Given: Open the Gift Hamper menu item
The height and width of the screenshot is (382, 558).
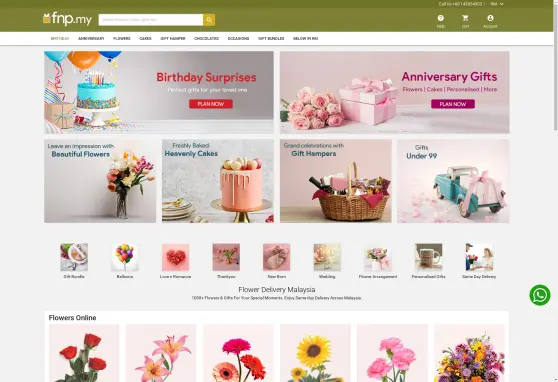Looking at the screenshot, I should (x=173, y=38).
